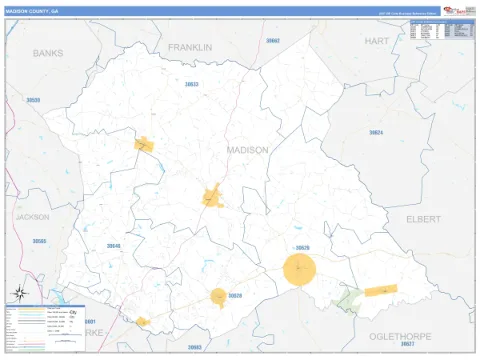
Task: Click the ZIP code label 30646
Action: pyautogui.click(x=113, y=246)
